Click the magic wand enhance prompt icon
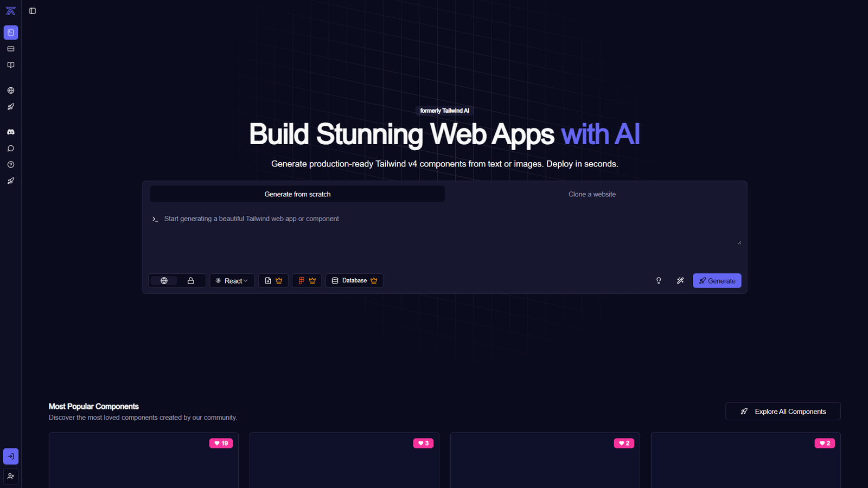Screen dimensions: 868x488 [x=680, y=281]
